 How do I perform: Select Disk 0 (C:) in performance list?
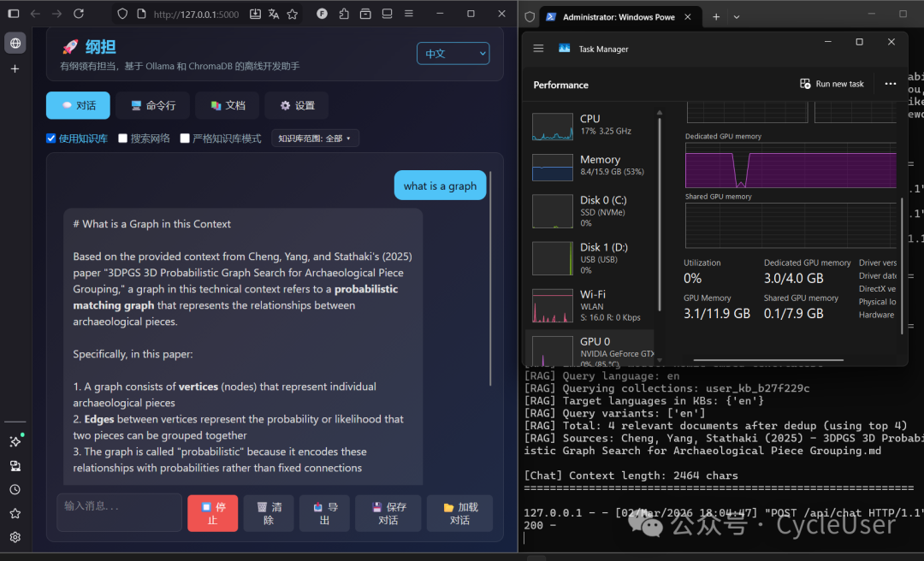point(589,211)
